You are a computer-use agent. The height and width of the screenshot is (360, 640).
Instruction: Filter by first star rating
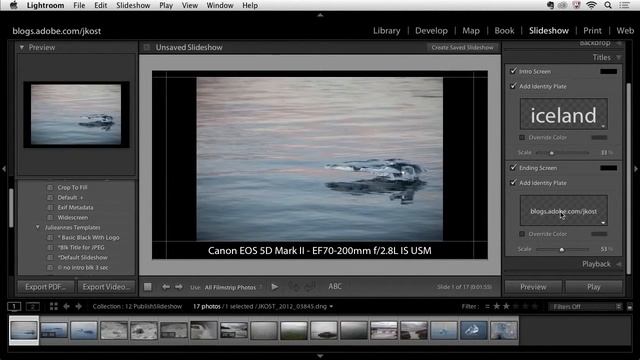click(x=497, y=306)
